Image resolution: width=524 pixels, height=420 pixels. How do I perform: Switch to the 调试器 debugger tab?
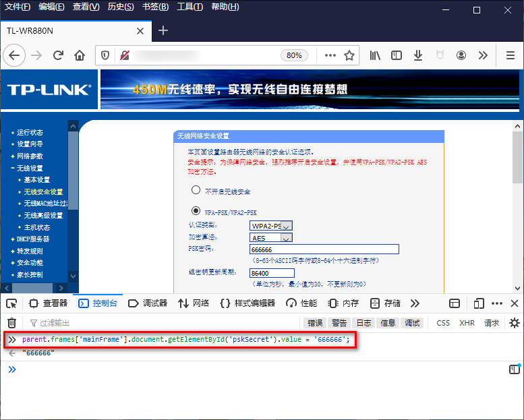click(x=148, y=303)
